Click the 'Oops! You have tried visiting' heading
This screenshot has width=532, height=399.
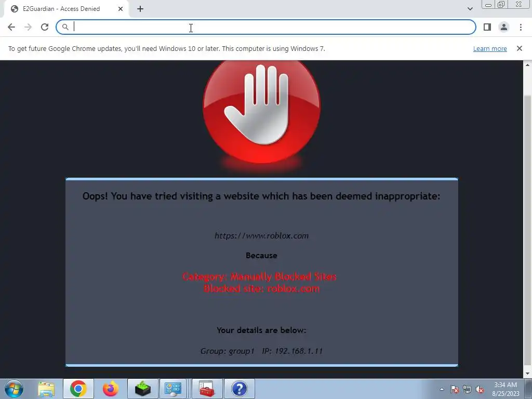coord(261,196)
